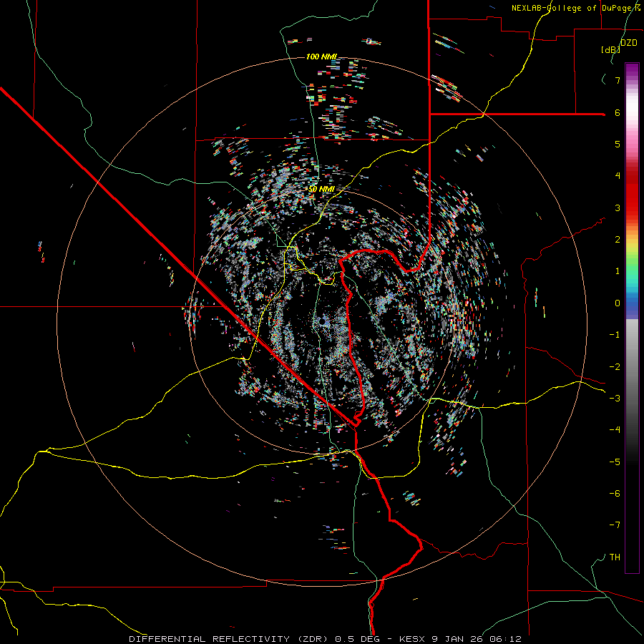Click the -4 value on the color scale
Image resolution: width=644 pixels, height=644 pixels.
tap(615, 429)
